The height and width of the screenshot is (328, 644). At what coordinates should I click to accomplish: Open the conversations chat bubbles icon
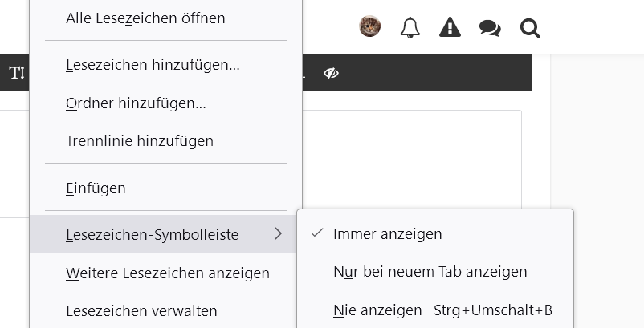click(490, 29)
